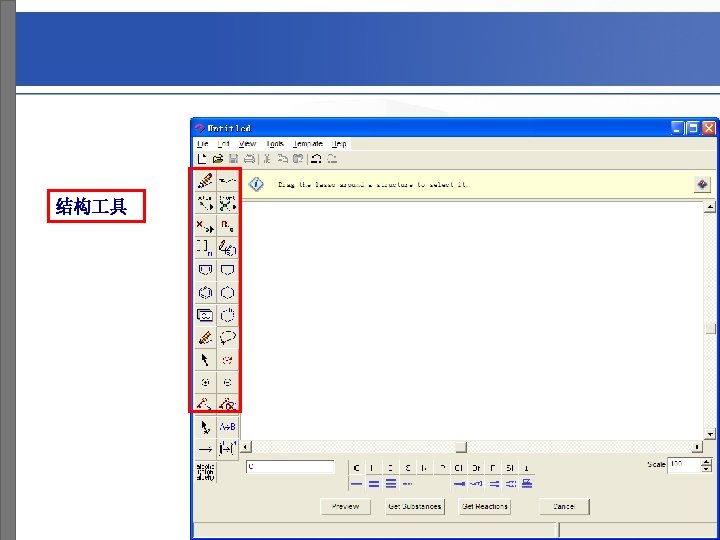Open the Edit menu
Image resolution: width=720 pixels, height=540 pixels.
[x=223, y=144]
